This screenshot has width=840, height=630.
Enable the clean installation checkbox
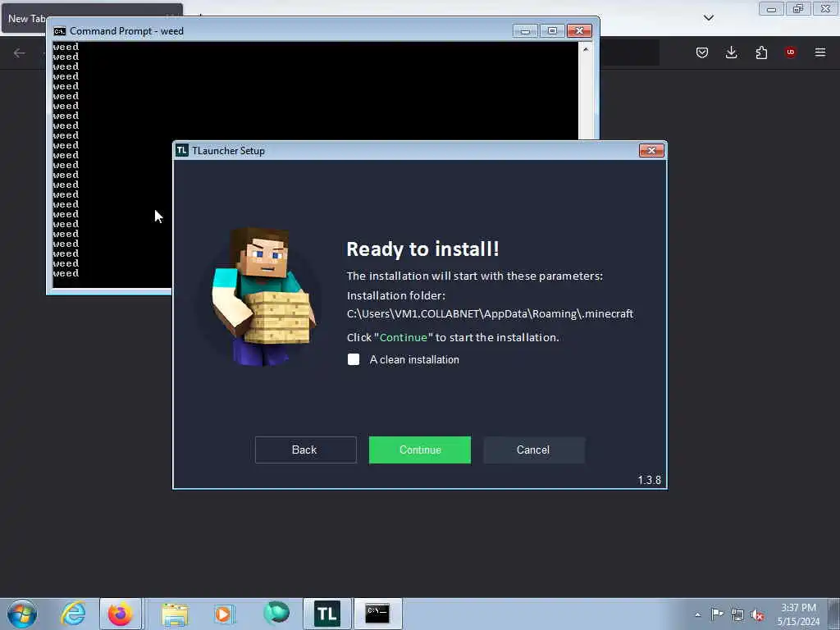(x=353, y=359)
